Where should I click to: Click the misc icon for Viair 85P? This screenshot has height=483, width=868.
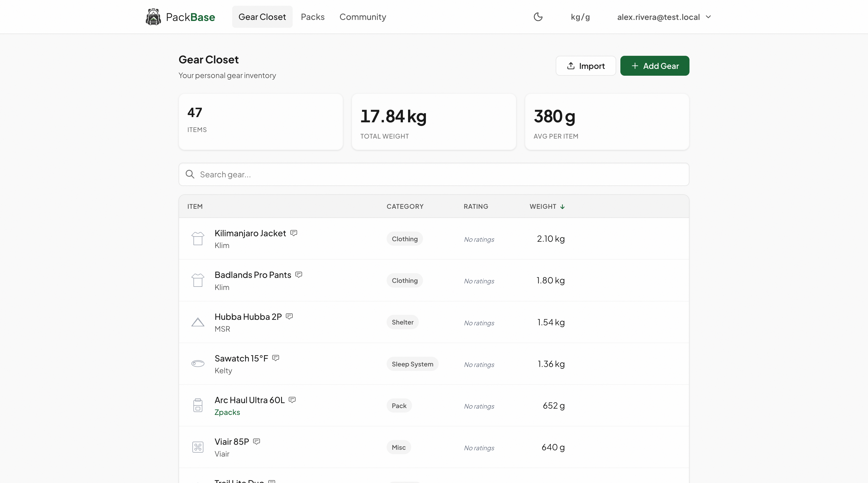click(198, 447)
